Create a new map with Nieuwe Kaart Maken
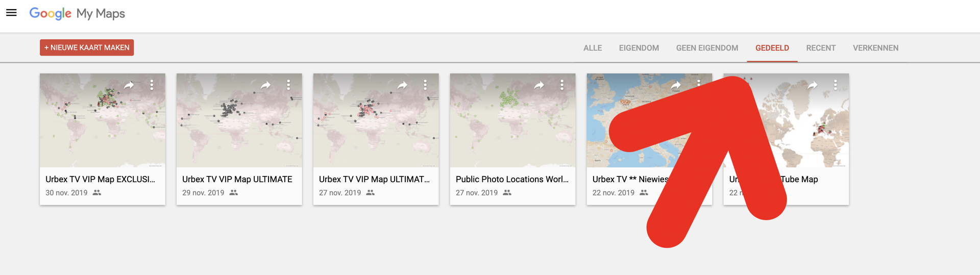The width and height of the screenshot is (980, 275). point(87,47)
